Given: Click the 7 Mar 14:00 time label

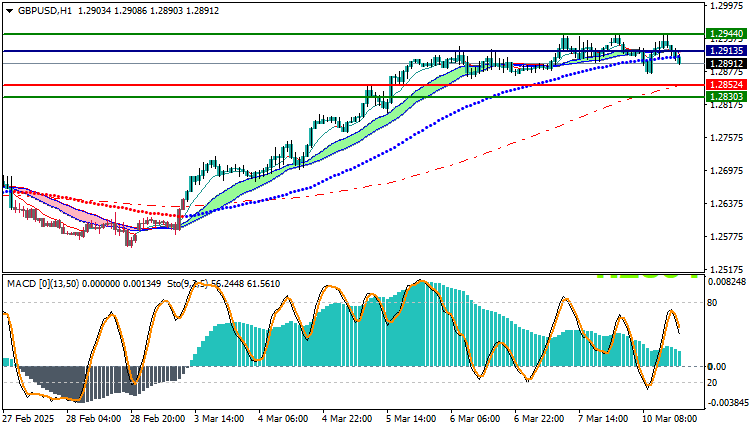Looking at the screenshot, I should tap(604, 419).
